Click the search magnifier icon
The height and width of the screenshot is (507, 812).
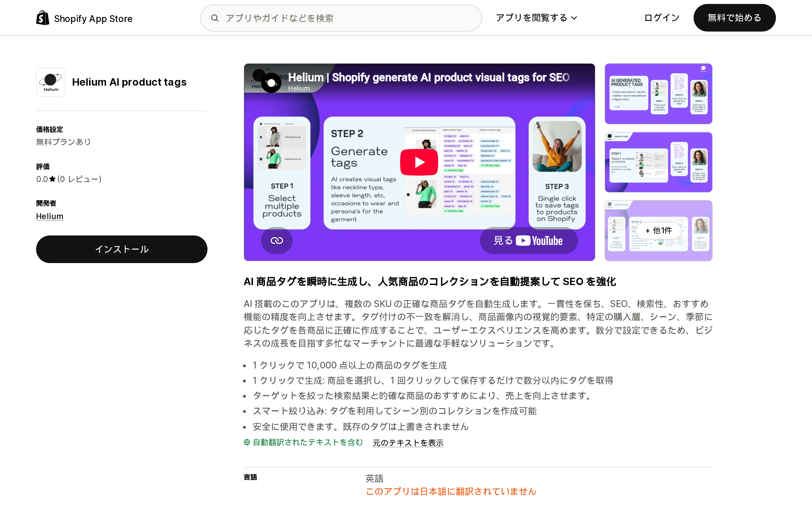point(215,18)
